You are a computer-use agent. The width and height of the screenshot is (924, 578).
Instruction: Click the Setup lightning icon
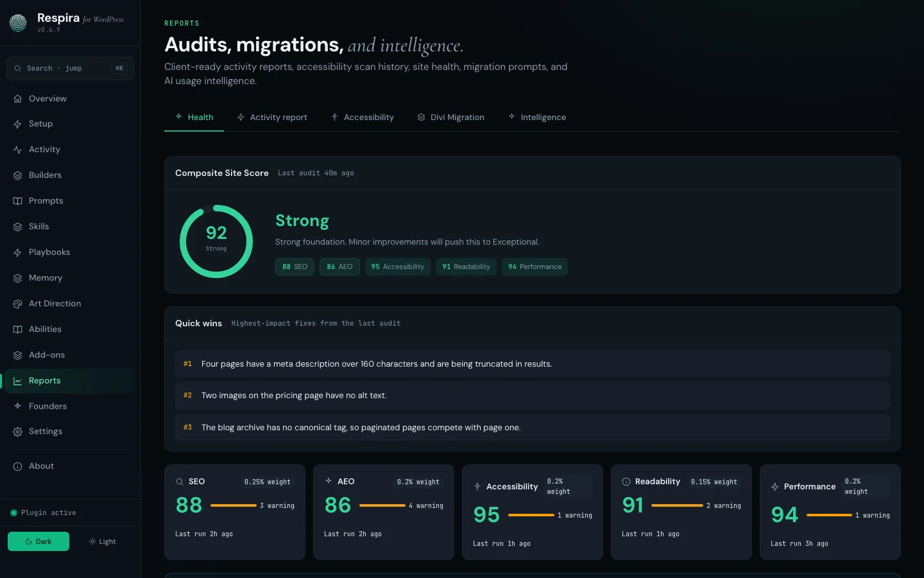tap(17, 124)
